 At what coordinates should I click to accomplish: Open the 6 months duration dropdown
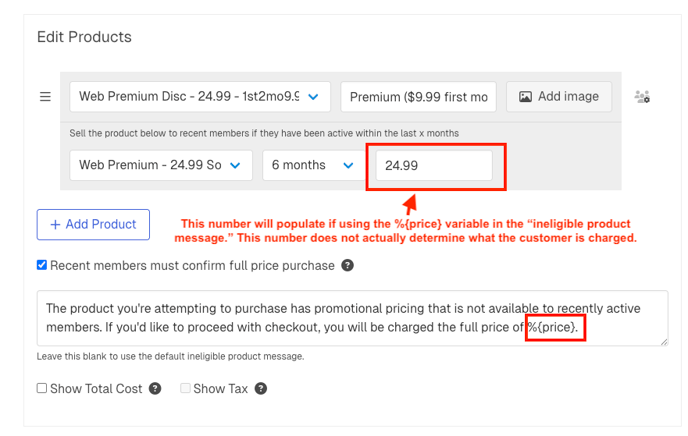point(311,165)
